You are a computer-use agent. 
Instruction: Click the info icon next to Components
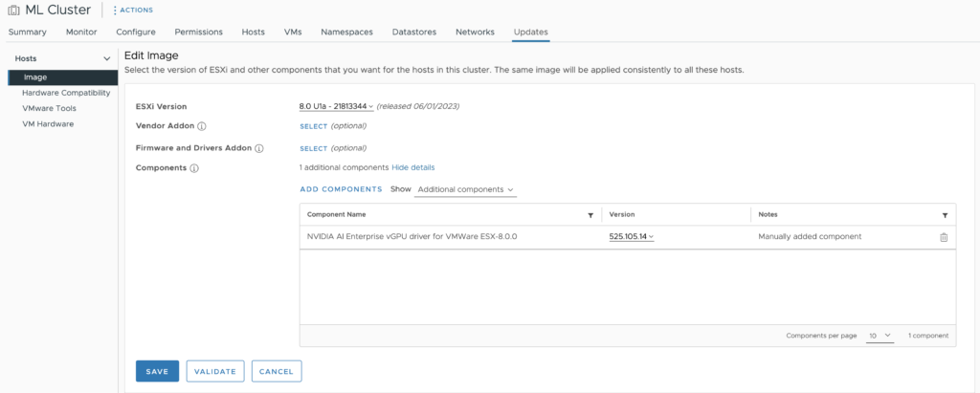tap(194, 168)
